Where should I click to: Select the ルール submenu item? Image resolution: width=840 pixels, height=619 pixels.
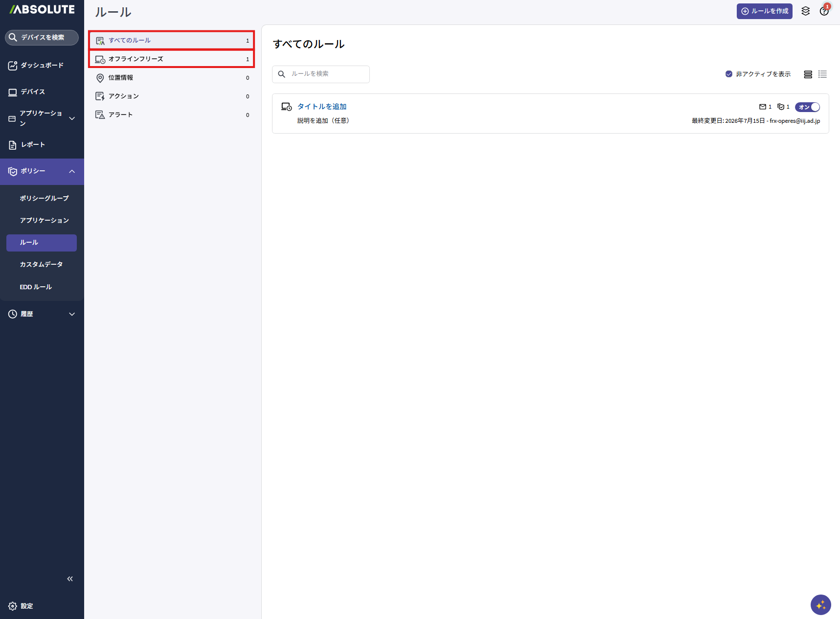[x=42, y=243]
